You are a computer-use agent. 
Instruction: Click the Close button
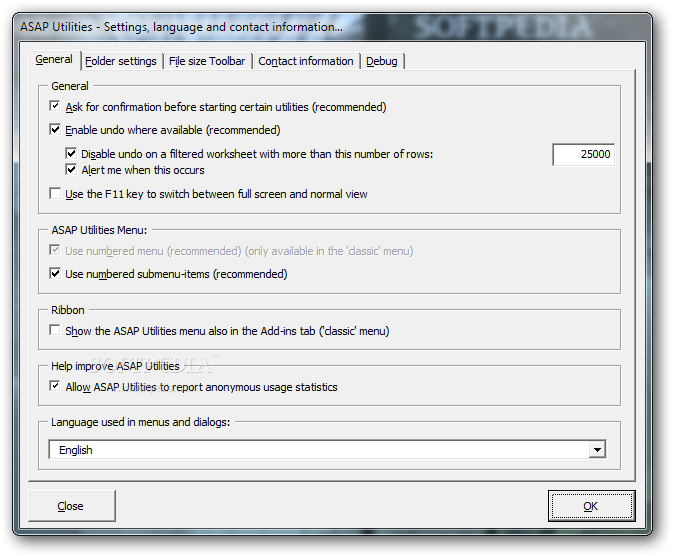tap(72, 506)
